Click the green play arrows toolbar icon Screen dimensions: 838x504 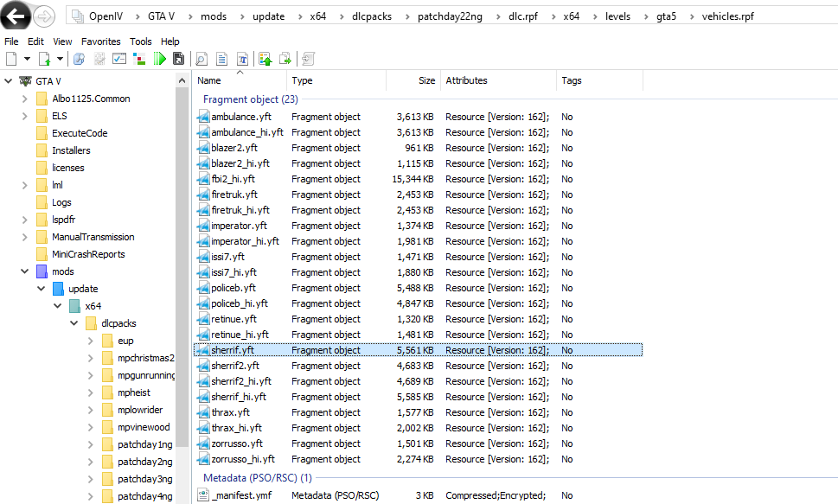tap(159, 59)
